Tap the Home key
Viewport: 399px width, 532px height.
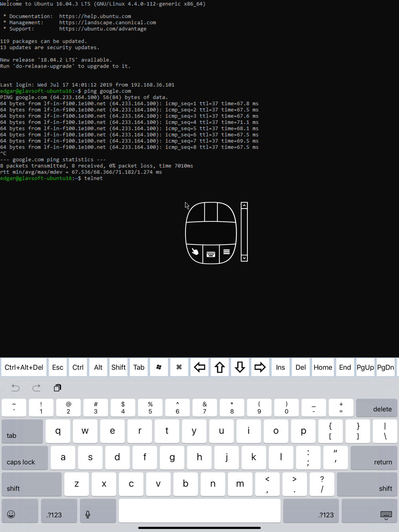click(323, 367)
